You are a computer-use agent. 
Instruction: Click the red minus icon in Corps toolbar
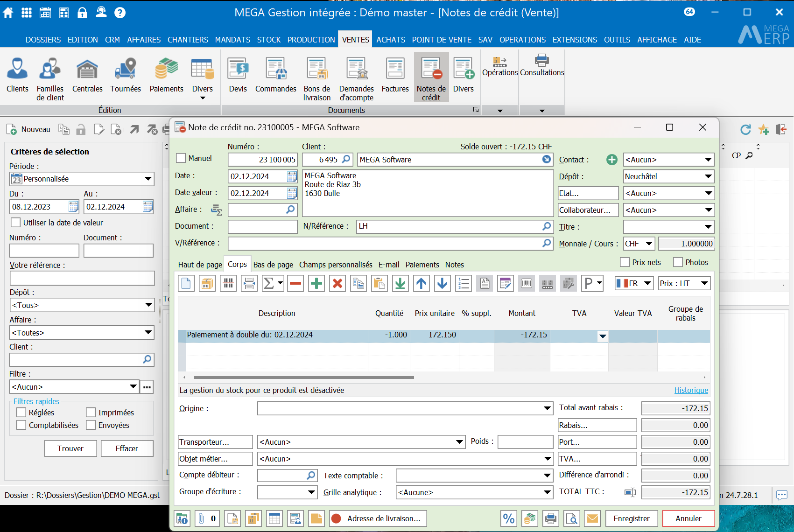click(x=295, y=283)
